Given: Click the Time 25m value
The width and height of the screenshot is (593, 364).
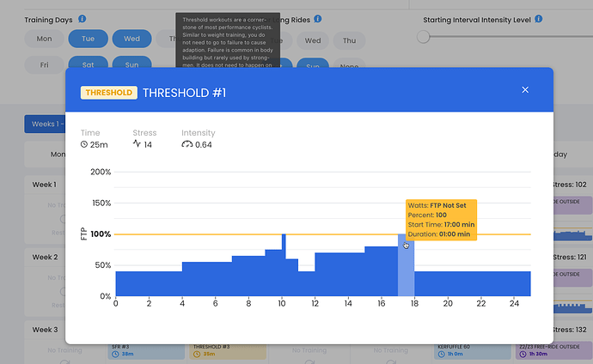Looking at the screenshot, I should pyautogui.click(x=99, y=144).
